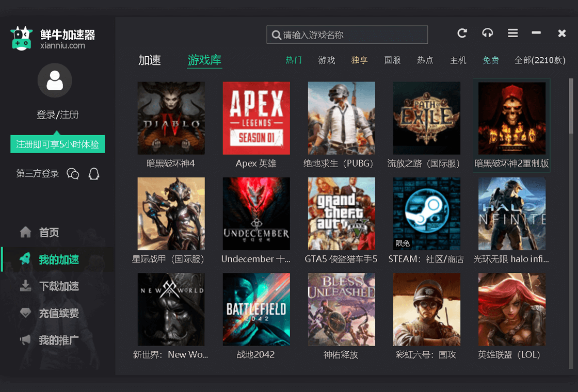The height and width of the screenshot is (392, 578).
Task: Select the STEAM 社区/商店 cover
Action: [x=426, y=214]
